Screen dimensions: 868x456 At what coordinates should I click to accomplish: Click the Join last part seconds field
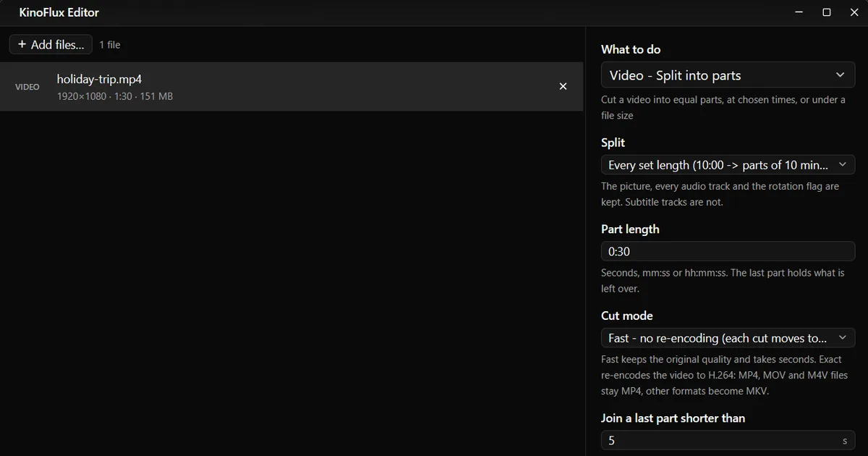[x=728, y=440]
